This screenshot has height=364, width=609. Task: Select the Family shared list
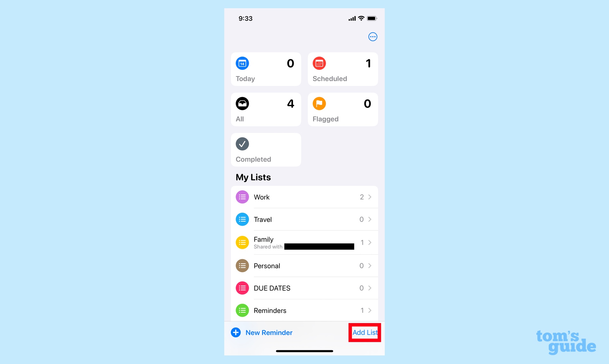[304, 242]
